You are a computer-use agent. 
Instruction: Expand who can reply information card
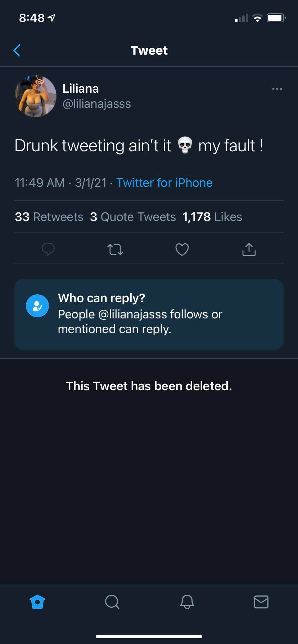[x=149, y=314]
